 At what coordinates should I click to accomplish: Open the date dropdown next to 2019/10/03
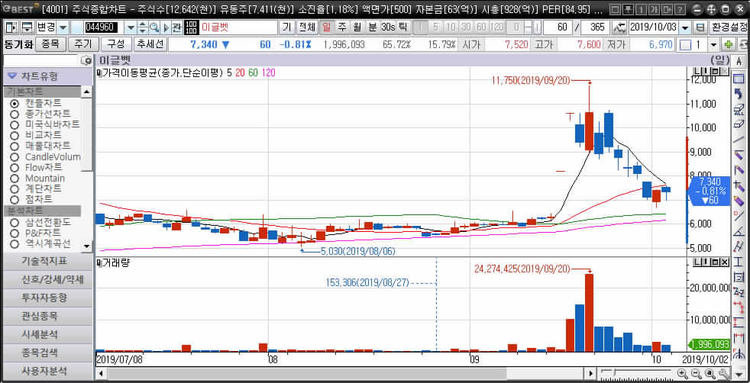685,27
